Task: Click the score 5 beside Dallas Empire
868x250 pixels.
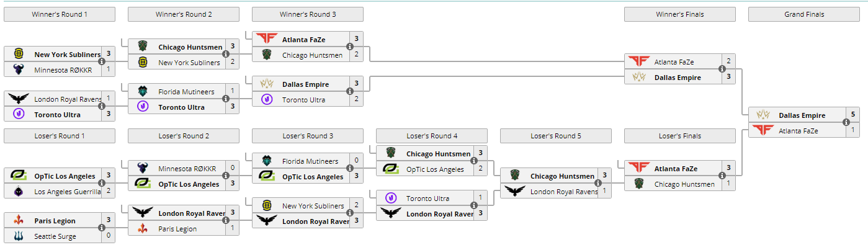Action: [852, 115]
